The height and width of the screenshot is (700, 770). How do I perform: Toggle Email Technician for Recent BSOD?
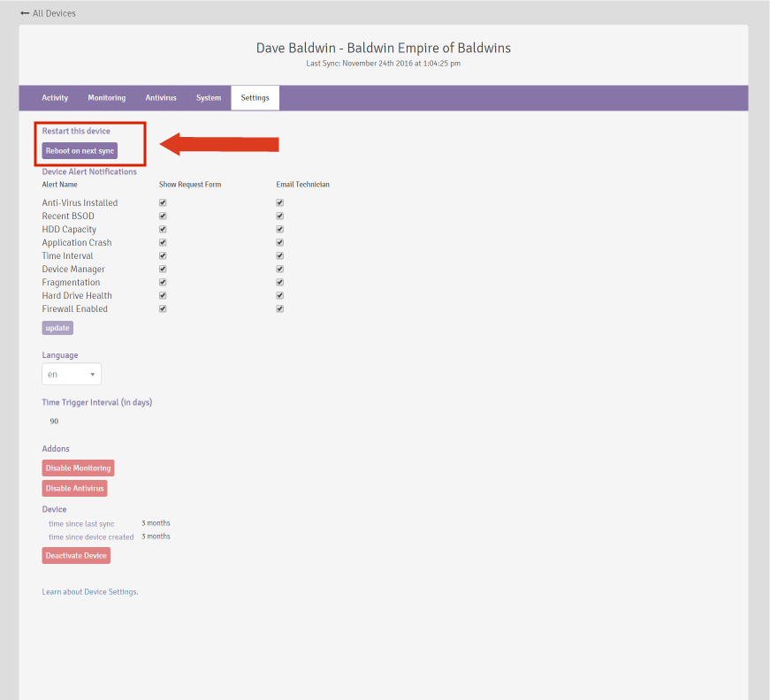coord(280,216)
